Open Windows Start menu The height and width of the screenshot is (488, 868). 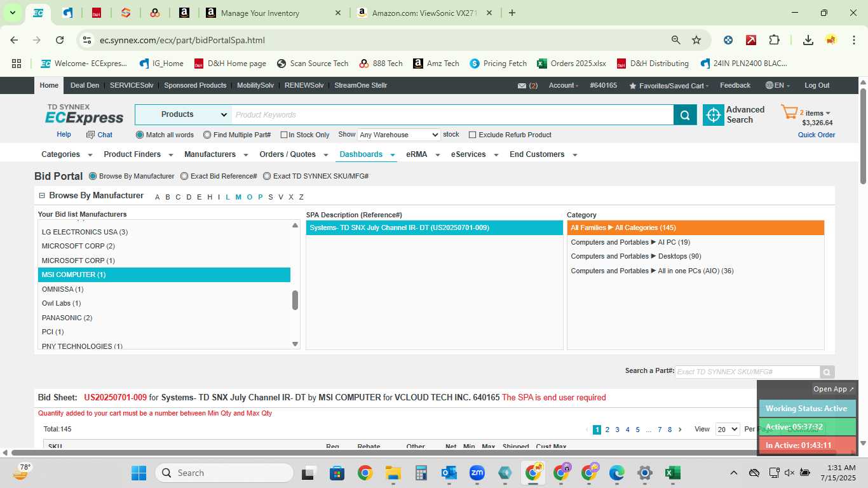(x=139, y=473)
